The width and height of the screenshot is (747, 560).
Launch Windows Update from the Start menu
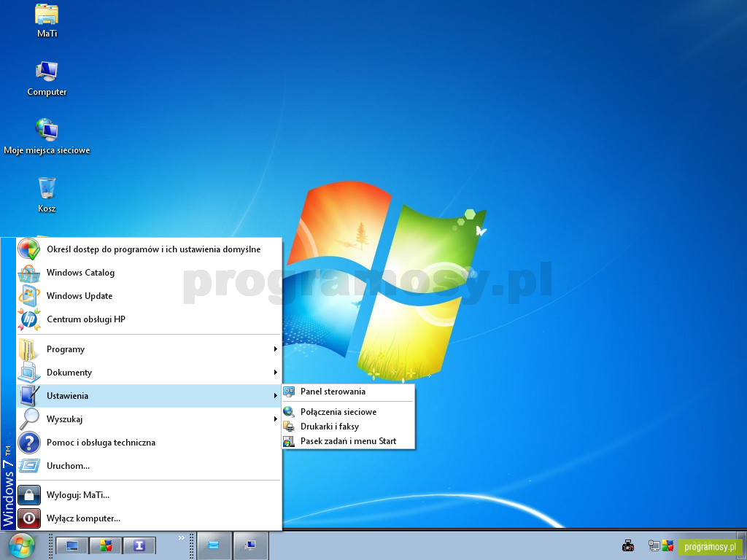click(x=149, y=296)
